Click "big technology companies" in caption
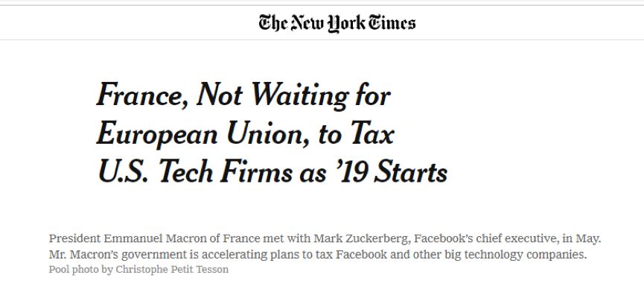The height and width of the screenshot is (301, 644). tap(515, 255)
